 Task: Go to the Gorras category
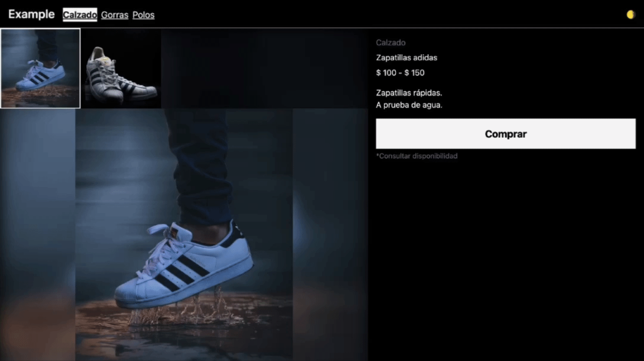pyautogui.click(x=114, y=15)
